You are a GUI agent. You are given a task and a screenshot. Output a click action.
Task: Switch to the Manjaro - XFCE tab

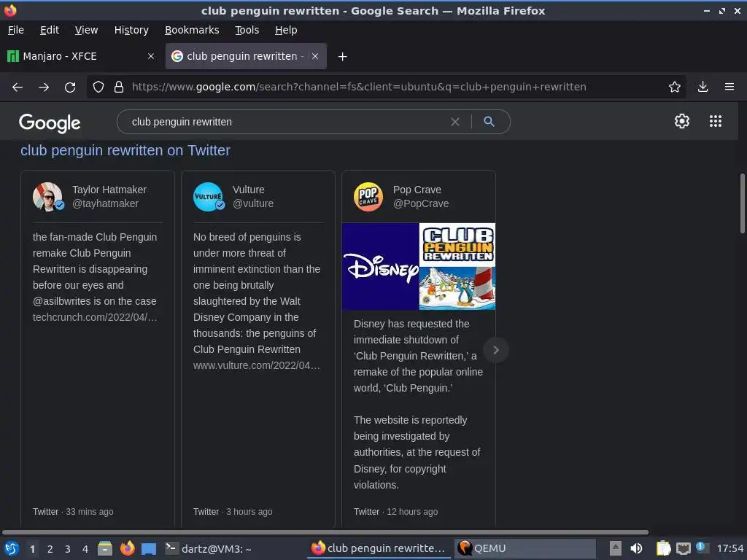coord(81,56)
